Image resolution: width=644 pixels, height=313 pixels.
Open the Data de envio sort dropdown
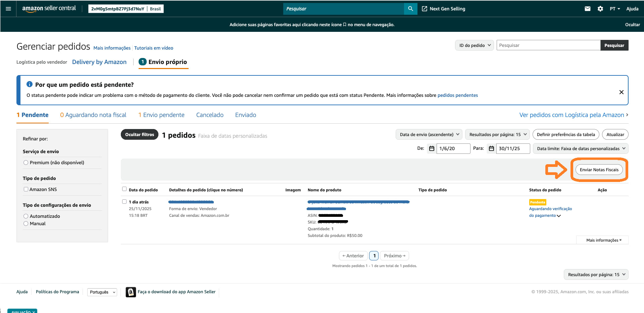(x=429, y=134)
